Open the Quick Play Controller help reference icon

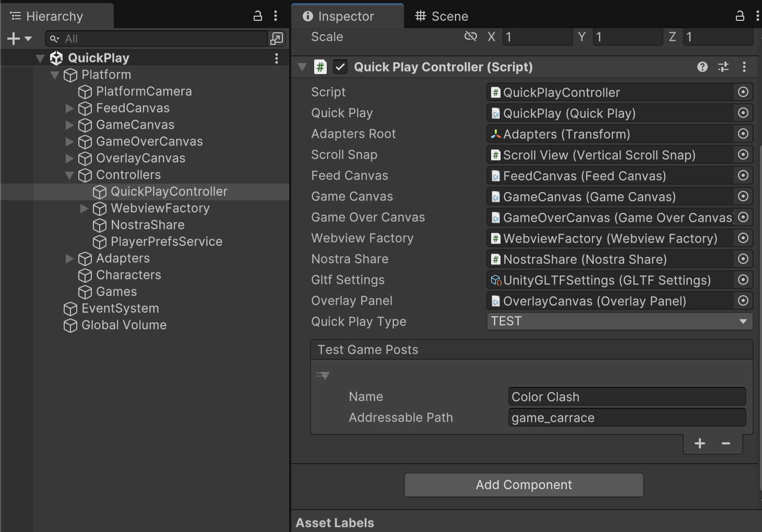point(703,67)
